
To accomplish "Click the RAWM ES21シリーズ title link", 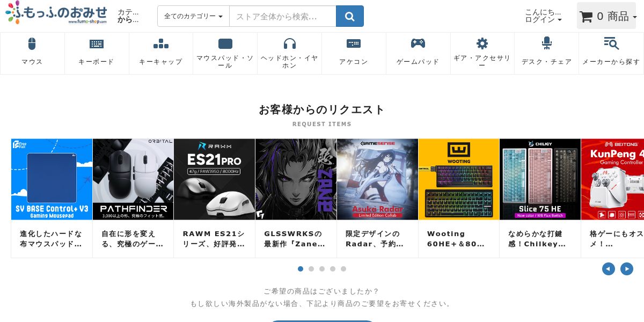I will 214,239.
